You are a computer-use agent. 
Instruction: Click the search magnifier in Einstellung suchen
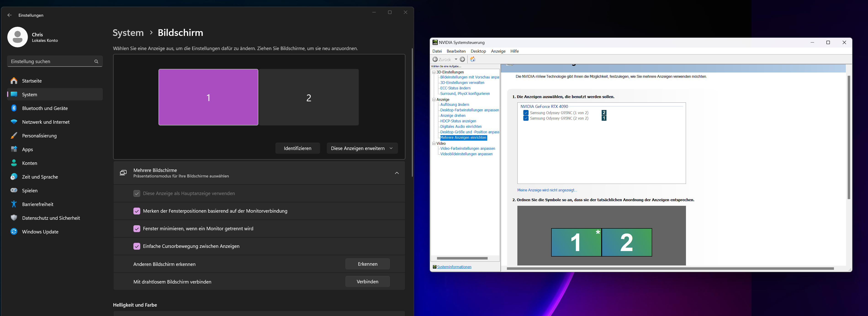click(96, 61)
